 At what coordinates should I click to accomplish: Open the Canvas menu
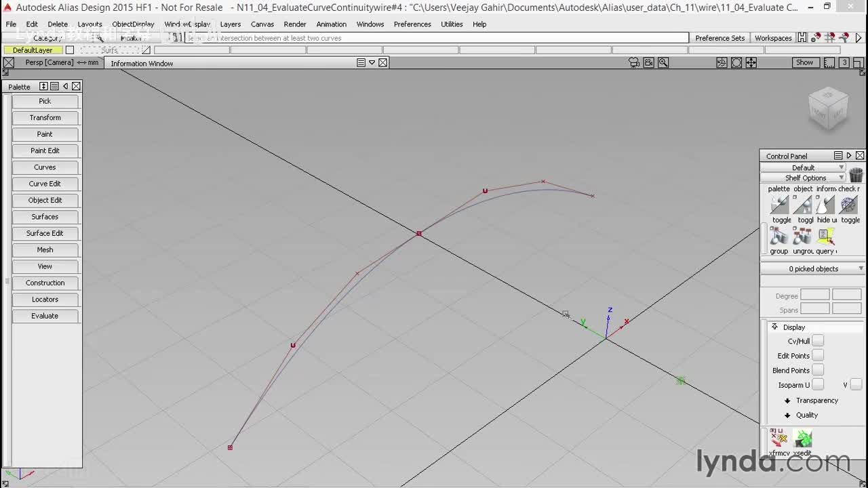[262, 24]
